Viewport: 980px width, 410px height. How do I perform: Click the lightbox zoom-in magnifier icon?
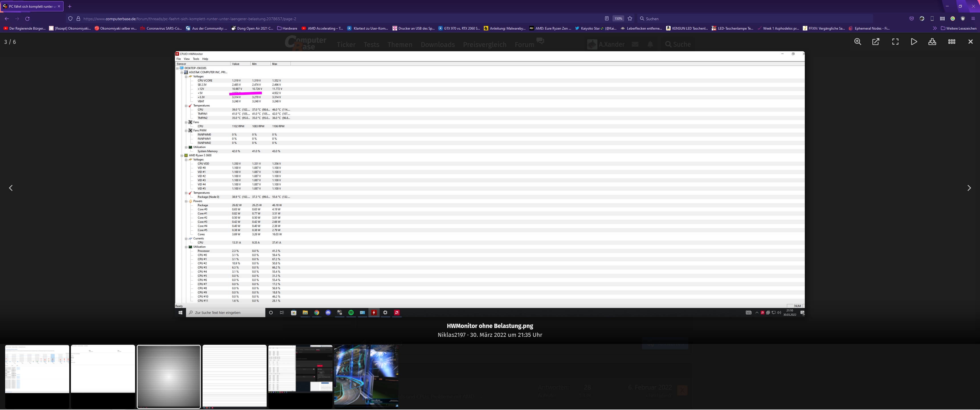(857, 42)
